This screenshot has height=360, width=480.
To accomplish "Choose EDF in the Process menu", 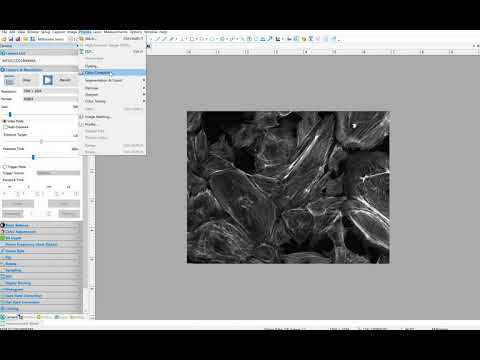I will [112, 52].
